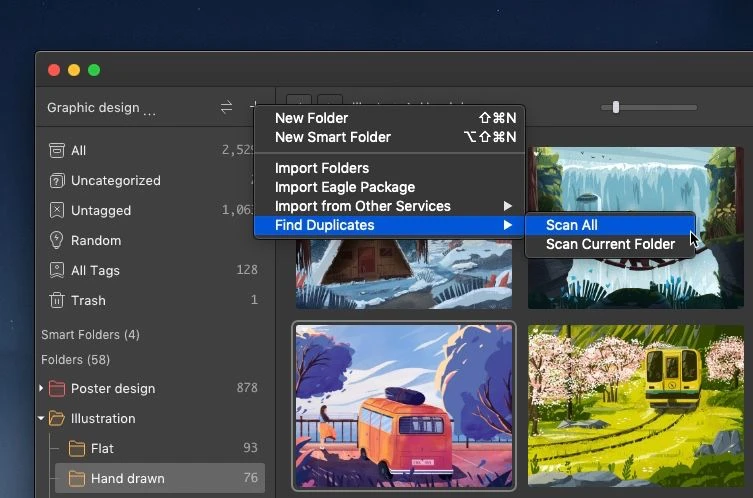Click the red Poster design folder icon
Viewport: 753px width, 498px height.
(x=57, y=388)
